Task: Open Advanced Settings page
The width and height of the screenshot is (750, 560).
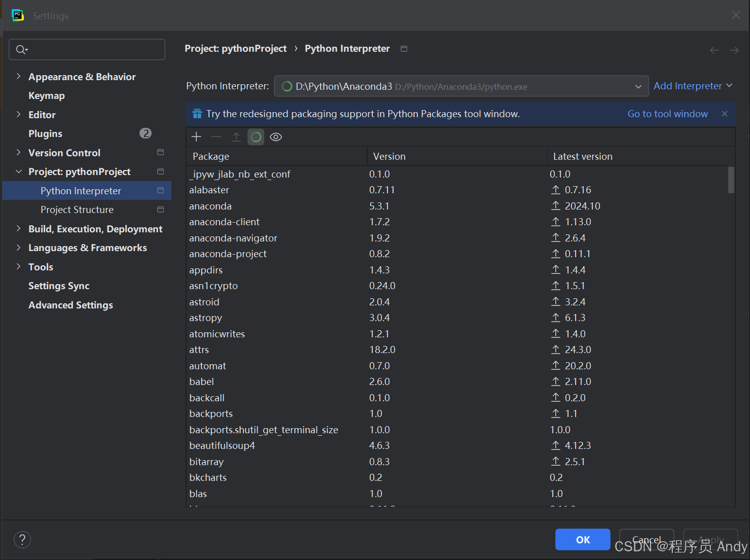Action: pyautogui.click(x=70, y=305)
